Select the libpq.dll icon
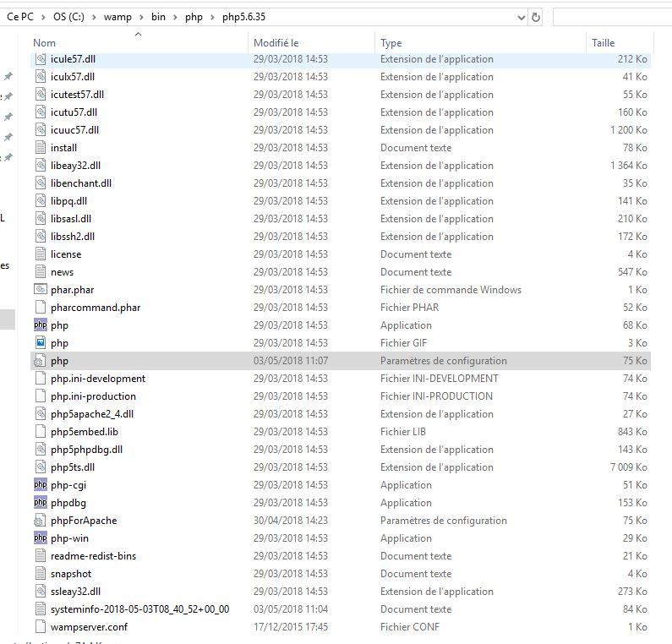 (x=41, y=201)
